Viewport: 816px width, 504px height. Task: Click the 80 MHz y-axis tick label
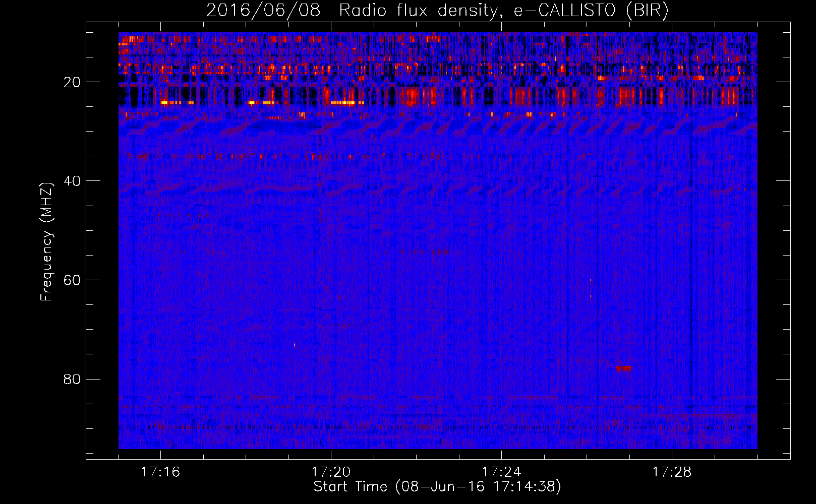click(72, 379)
